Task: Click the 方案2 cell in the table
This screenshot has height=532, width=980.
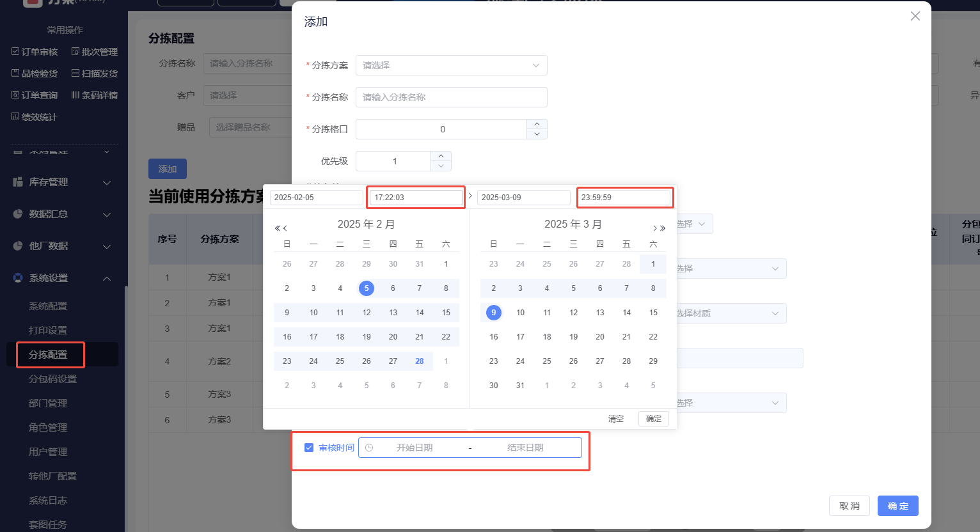Action: [x=219, y=361]
